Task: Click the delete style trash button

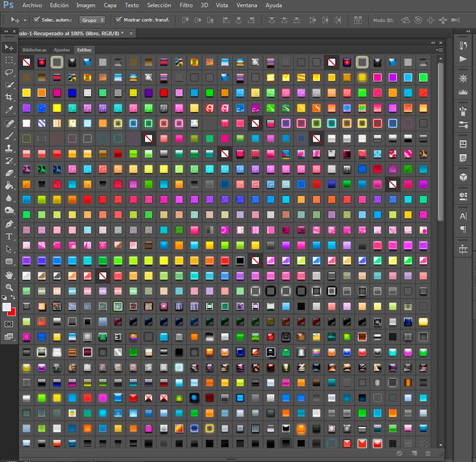Action: (427, 454)
